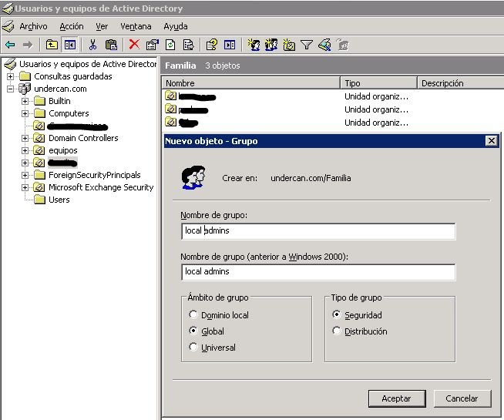
Task: Click the Copy clipboard icon
Action: click(x=111, y=45)
